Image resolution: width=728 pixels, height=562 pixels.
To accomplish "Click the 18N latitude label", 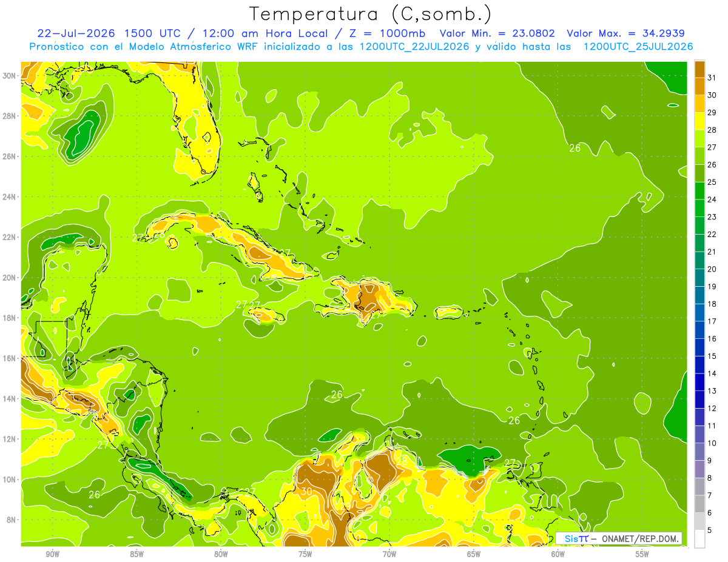I will (10, 318).
